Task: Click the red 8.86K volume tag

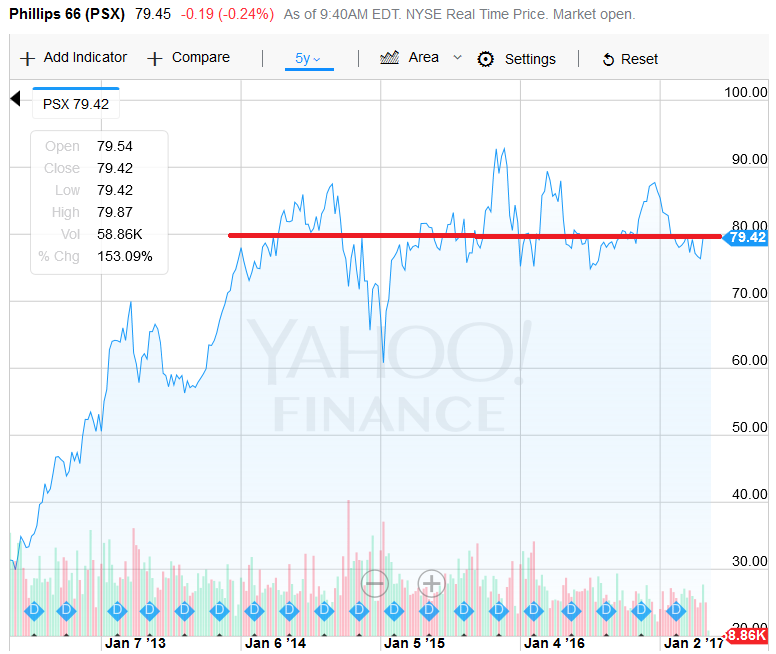Action: point(746,635)
